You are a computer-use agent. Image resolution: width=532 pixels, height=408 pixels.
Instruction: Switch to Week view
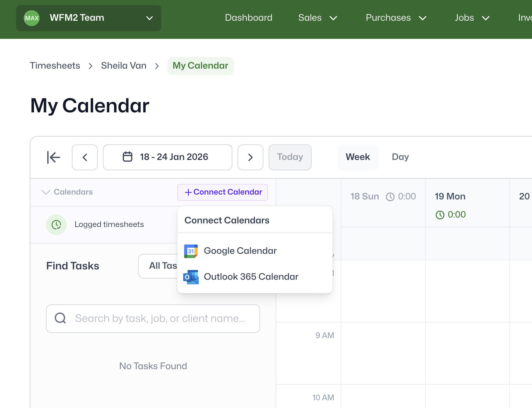click(x=358, y=157)
